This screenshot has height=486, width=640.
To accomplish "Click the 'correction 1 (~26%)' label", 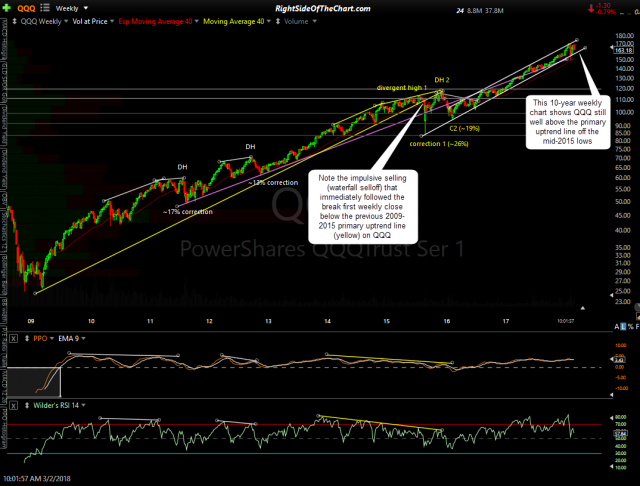I will pos(439,144).
